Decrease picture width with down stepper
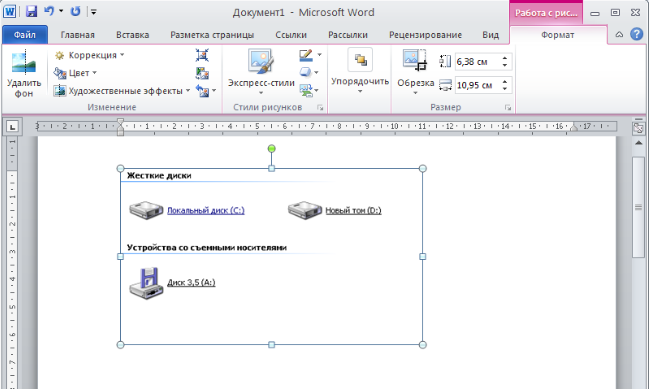 click(505, 89)
